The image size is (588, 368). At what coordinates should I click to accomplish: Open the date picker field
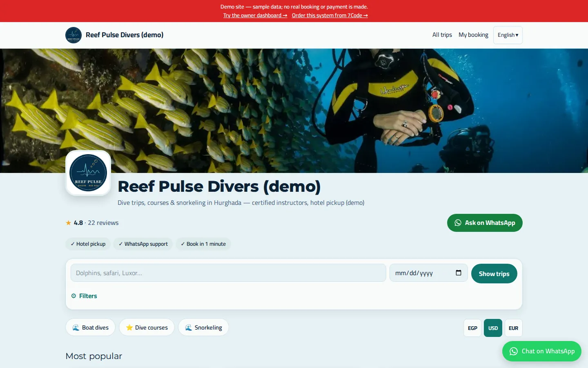click(x=428, y=273)
